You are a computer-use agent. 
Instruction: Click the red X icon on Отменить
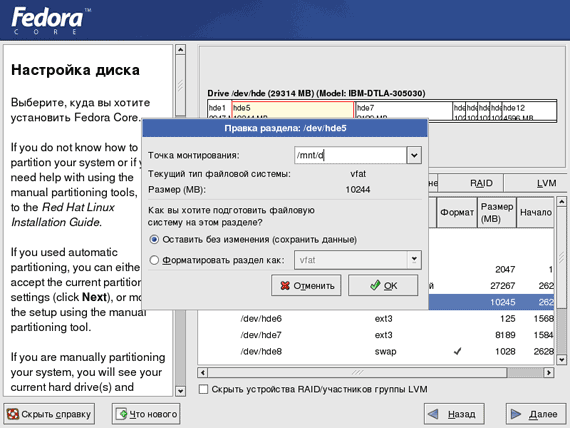285,285
